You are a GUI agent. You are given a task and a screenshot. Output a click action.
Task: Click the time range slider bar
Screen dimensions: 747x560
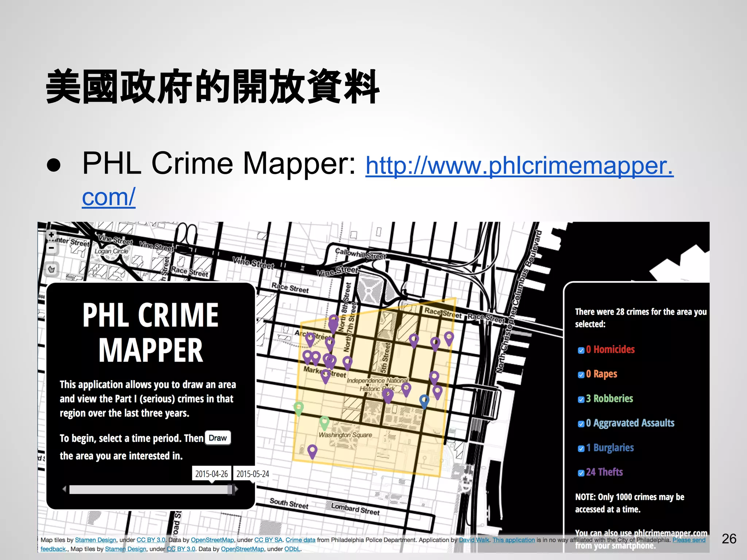tap(151, 489)
